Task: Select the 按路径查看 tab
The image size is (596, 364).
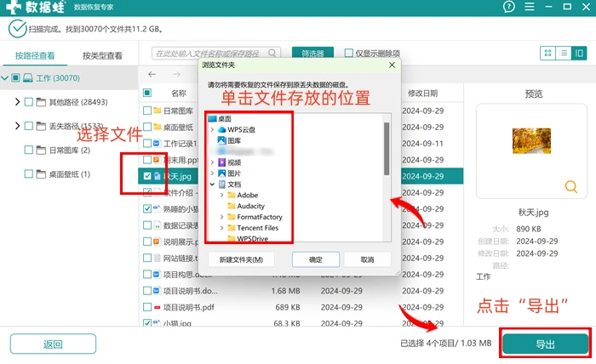Action: point(35,56)
